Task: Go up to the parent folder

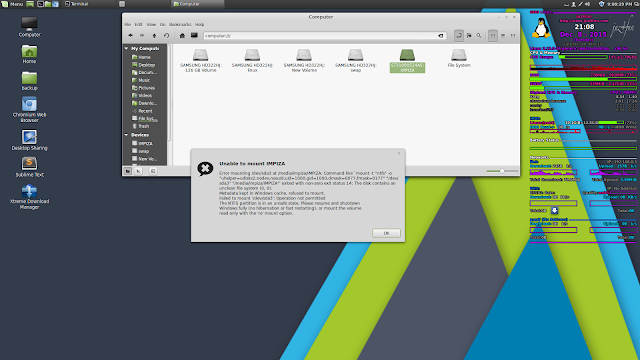Action: click(x=154, y=36)
